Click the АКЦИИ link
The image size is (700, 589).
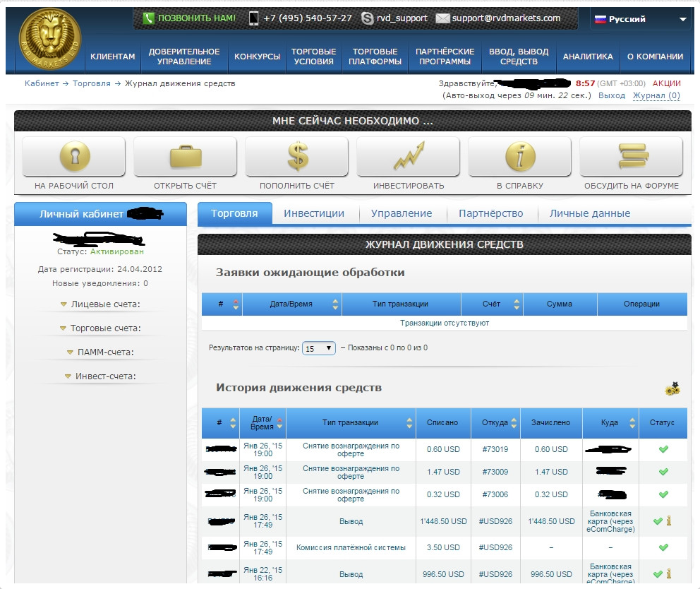point(667,83)
